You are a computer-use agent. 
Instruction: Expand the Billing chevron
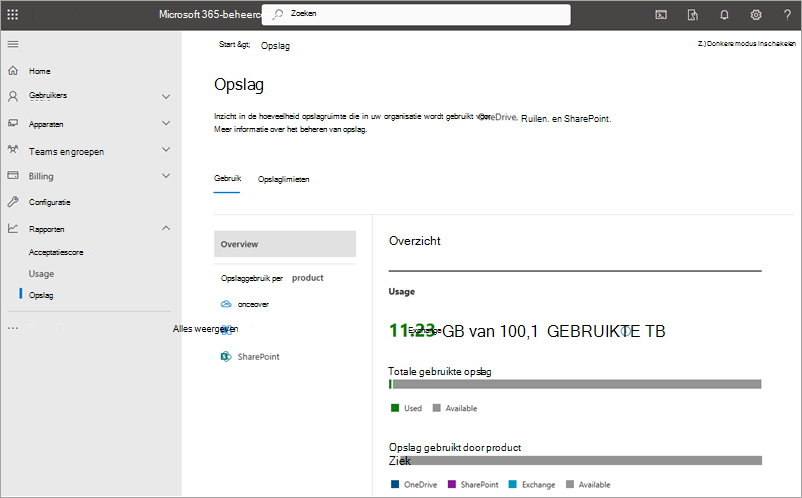tap(166, 175)
